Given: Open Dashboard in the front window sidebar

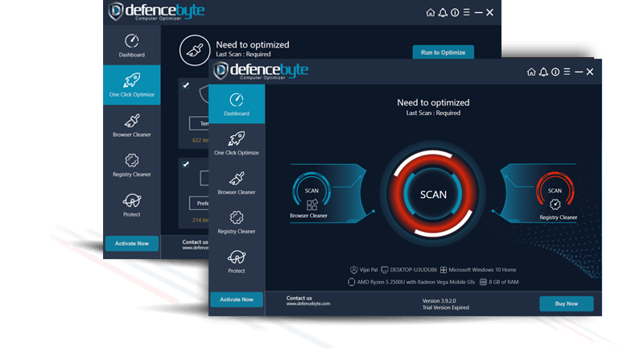Looking at the screenshot, I should [x=237, y=104].
